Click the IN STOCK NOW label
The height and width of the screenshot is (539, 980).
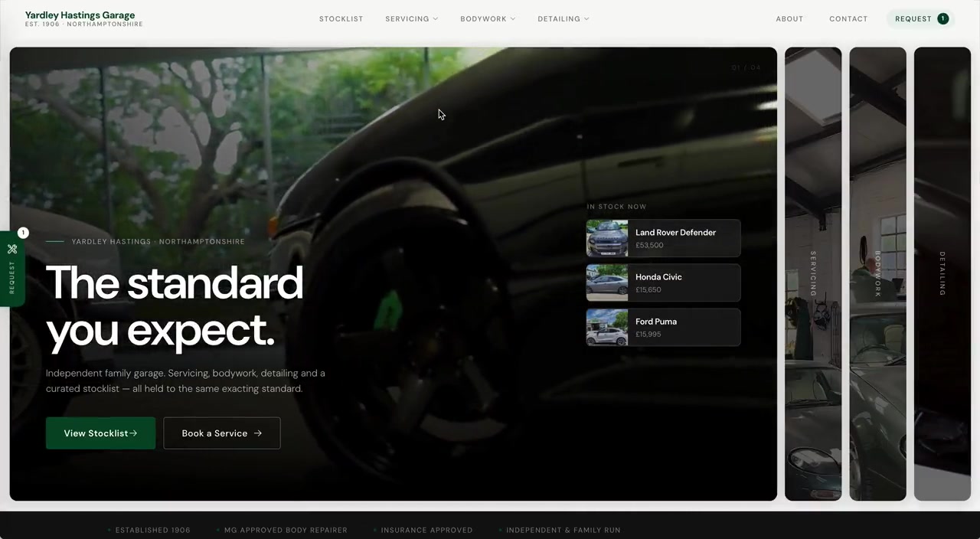[x=616, y=207]
